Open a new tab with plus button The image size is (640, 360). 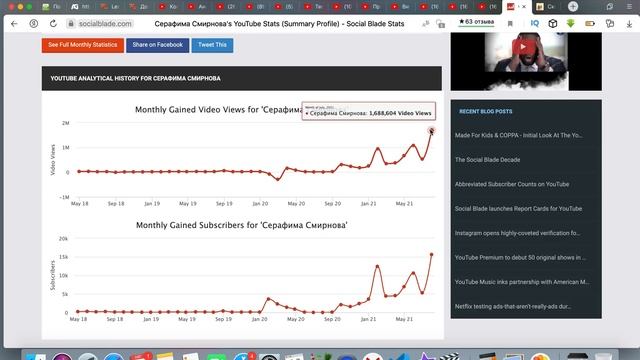[x=573, y=7]
